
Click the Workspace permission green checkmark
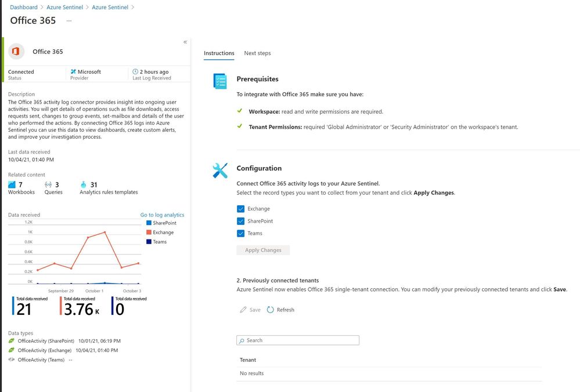240,111
